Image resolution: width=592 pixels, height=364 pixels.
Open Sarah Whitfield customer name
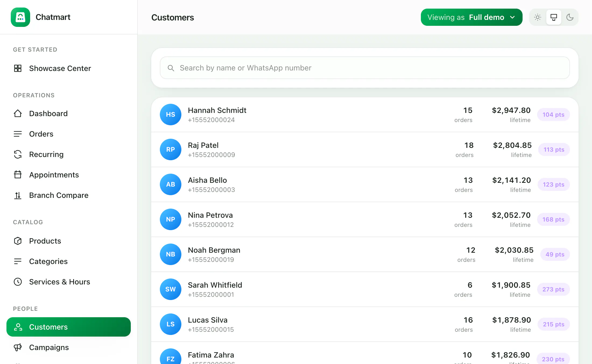tap(215, 285)
